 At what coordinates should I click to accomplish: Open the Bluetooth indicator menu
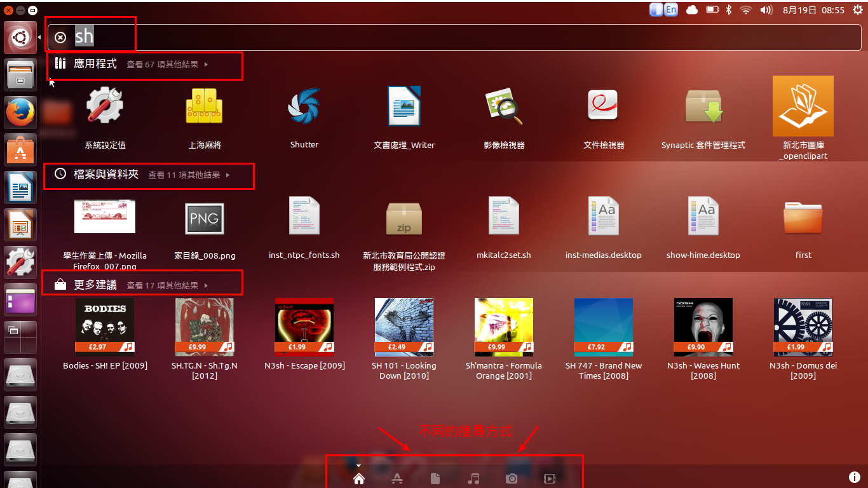coord(729,10)
